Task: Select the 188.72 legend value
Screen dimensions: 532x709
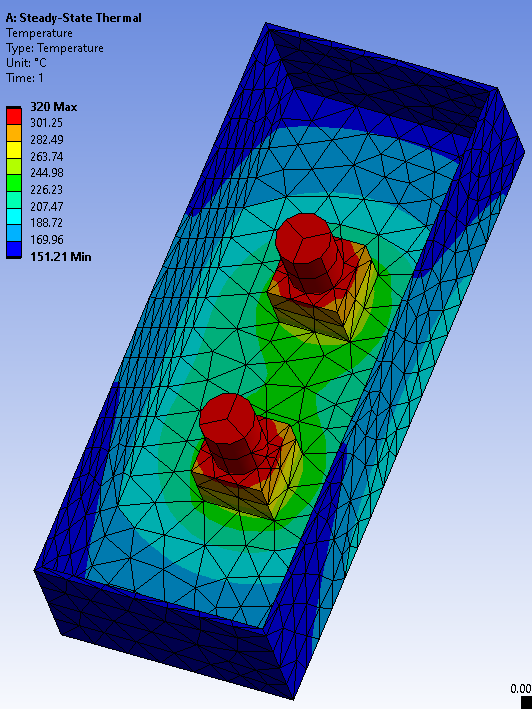Action: (x=46, y=223)
